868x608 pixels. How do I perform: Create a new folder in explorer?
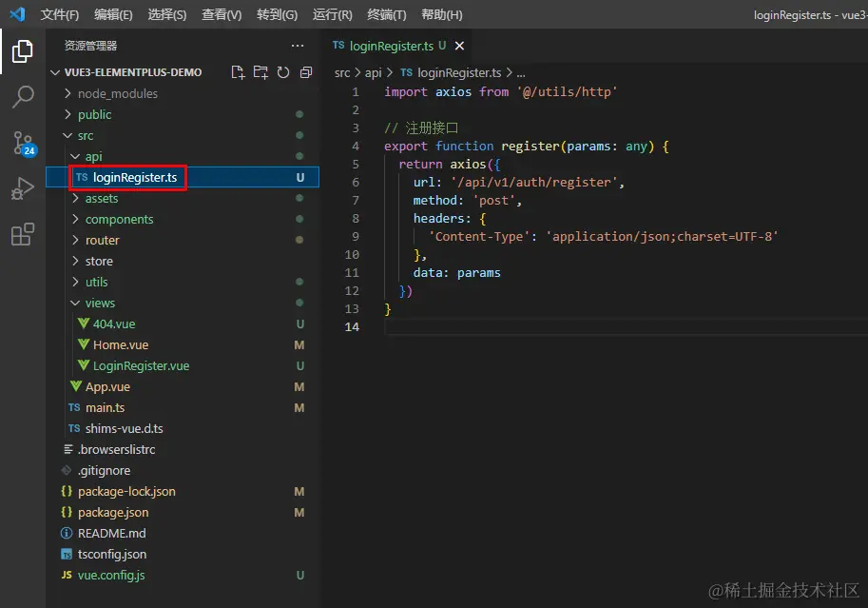pos(260,72)
